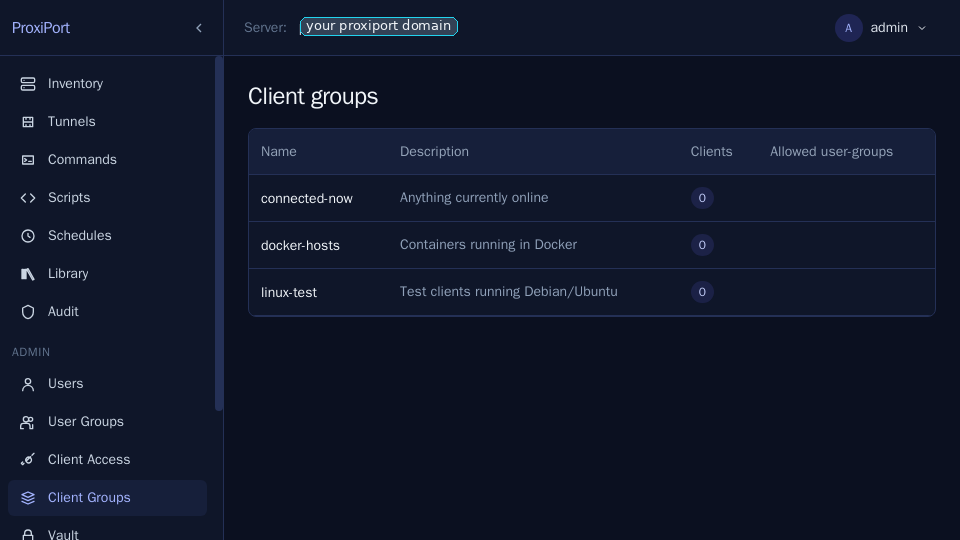Click the Commands terminal icon
This screenshot has height=540, width=960.
(28, 160)
